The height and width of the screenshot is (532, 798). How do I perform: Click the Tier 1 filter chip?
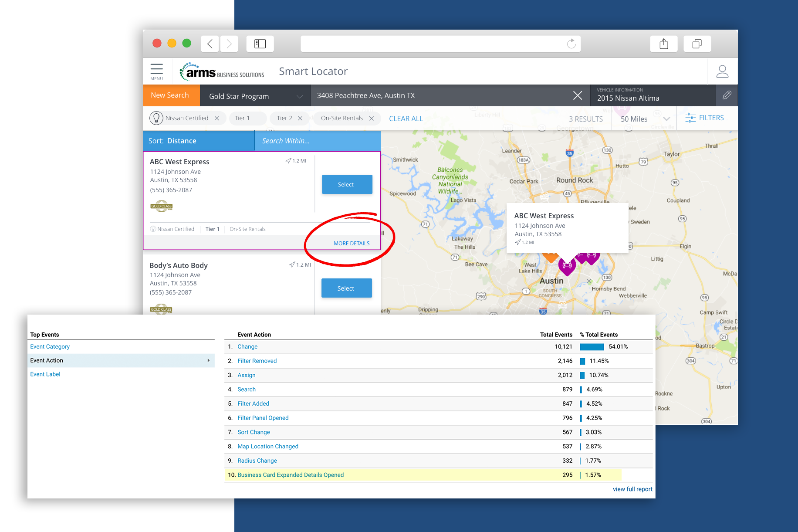[247, 118]
